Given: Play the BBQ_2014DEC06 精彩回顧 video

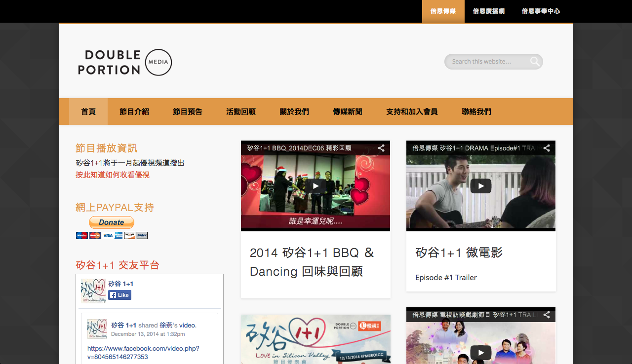Looking at the screenshot, I should (315, 186).
